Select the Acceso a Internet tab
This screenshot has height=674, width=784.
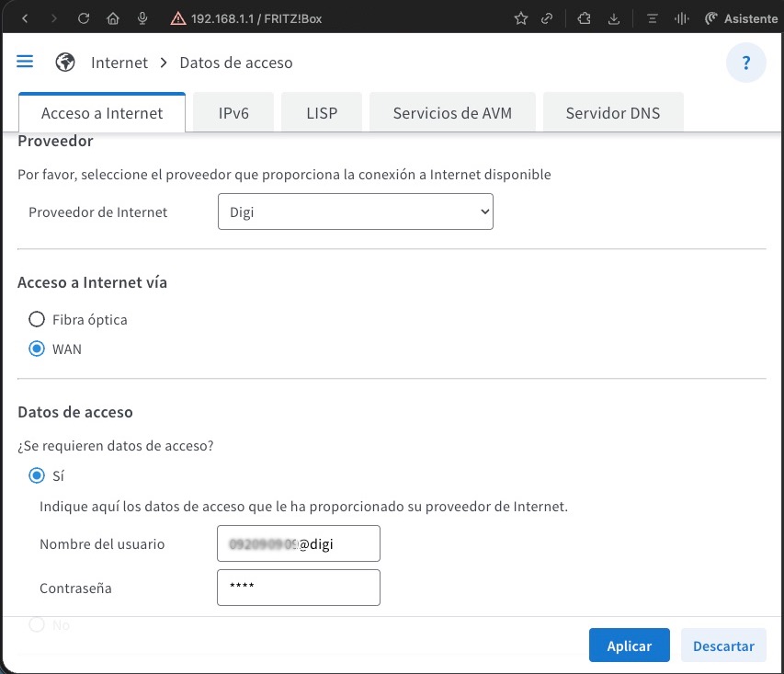pyautogui.click(x=102, y=112)
